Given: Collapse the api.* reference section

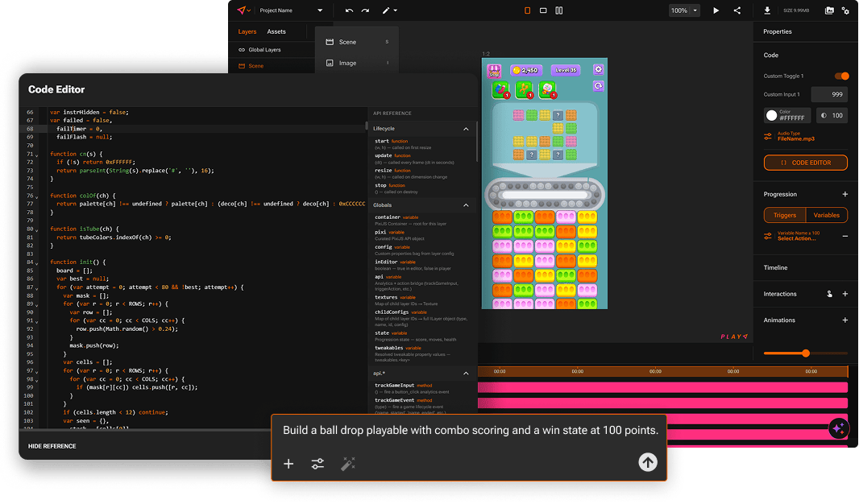Looking at the screenshot, I should 467,374.
